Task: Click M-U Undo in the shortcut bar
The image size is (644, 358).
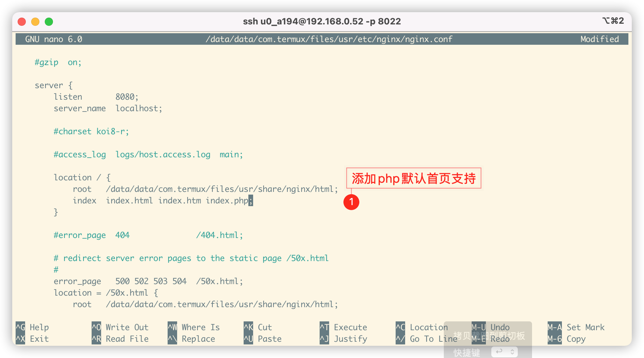Action: (x=490, y=327)
